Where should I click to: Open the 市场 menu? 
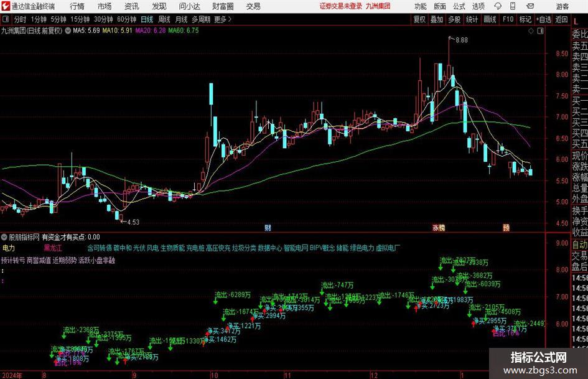click(105, 6)
